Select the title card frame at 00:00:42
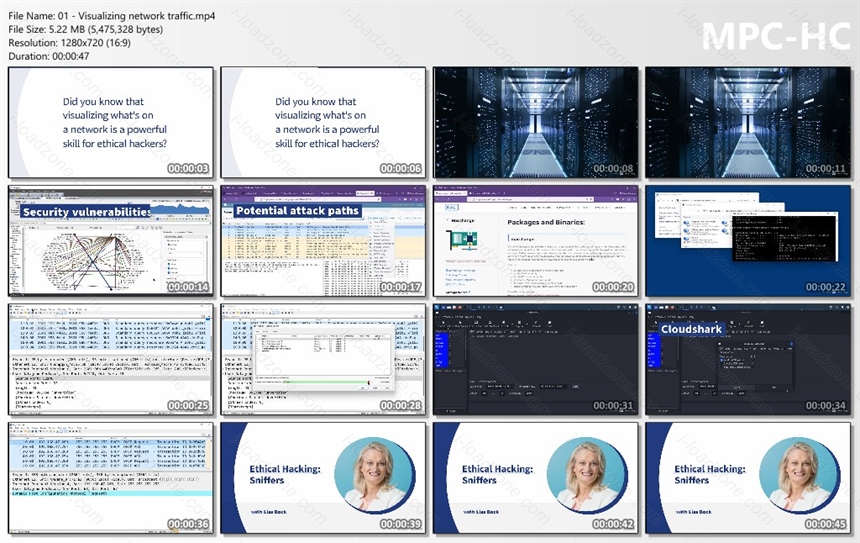The image size is (860, 543). [x=535, y=478]
